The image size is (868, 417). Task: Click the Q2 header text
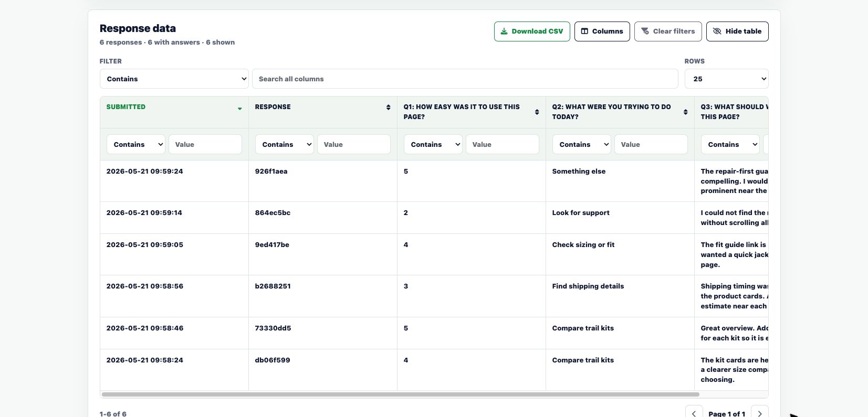(611, 112)
